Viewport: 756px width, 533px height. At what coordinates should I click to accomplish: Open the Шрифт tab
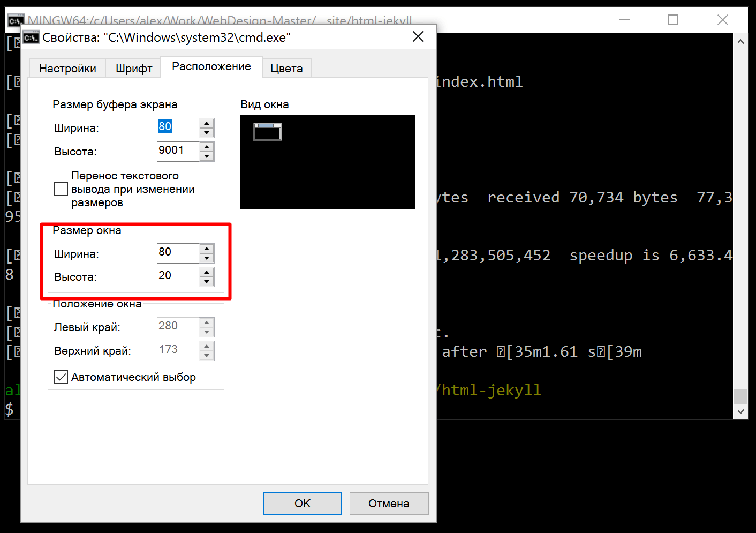(134, 69)
